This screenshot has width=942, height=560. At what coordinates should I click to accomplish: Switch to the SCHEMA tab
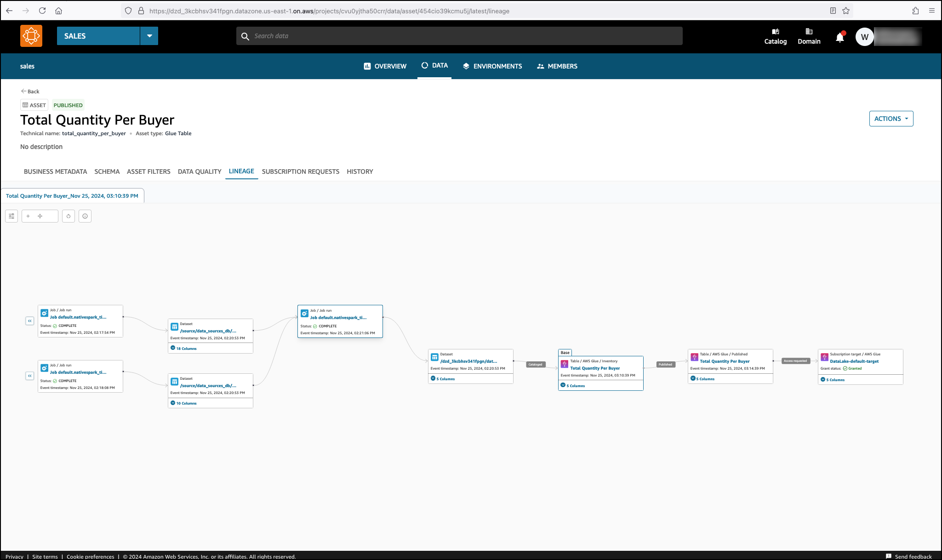click(107, 171)
